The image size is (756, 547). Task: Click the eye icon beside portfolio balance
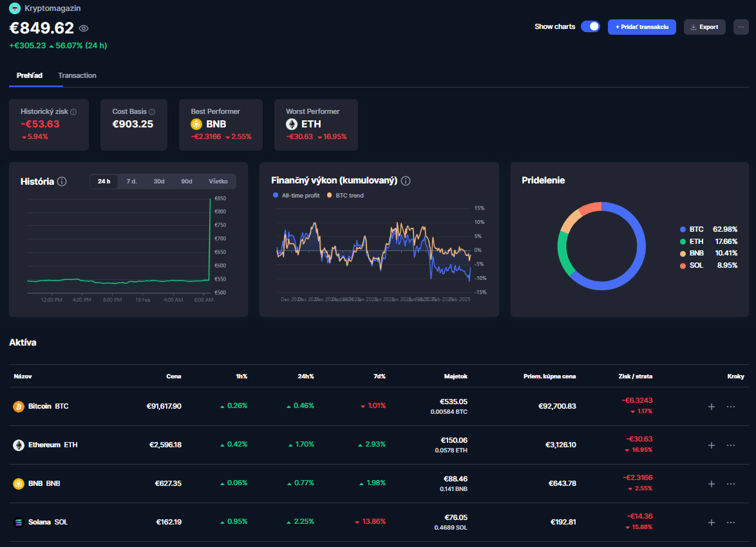(84, 28)
